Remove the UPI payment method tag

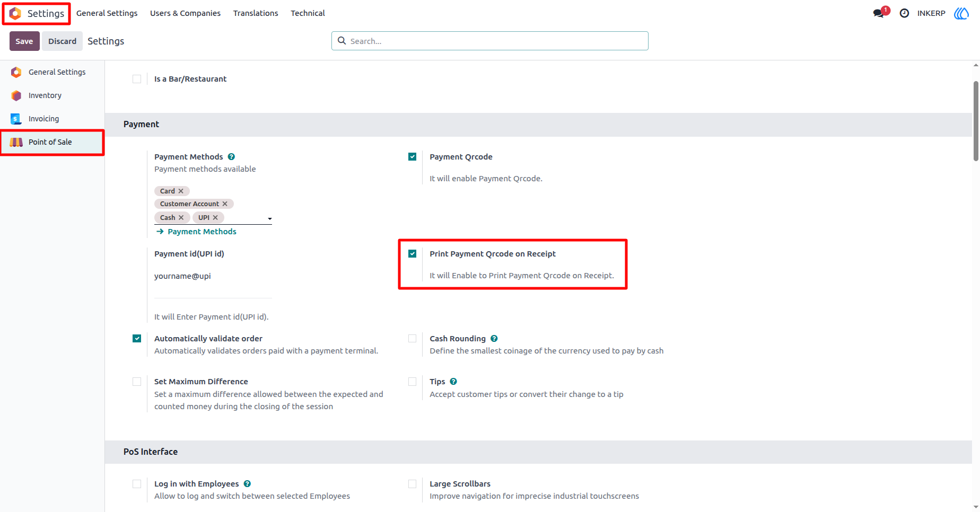215,217
